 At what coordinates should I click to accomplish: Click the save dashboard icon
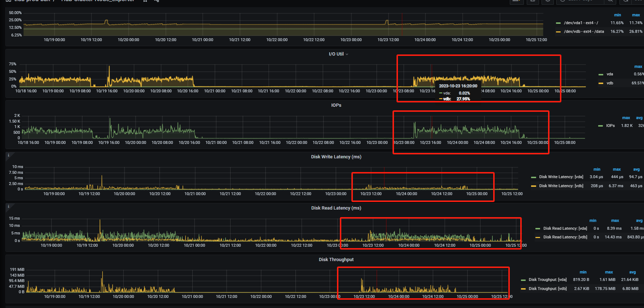533,1
